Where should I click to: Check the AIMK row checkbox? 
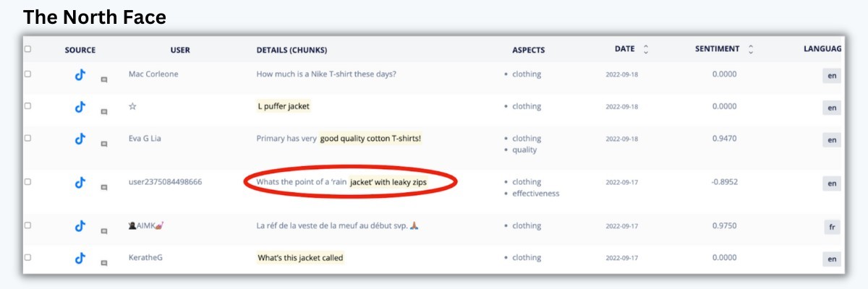click(28, 225)
